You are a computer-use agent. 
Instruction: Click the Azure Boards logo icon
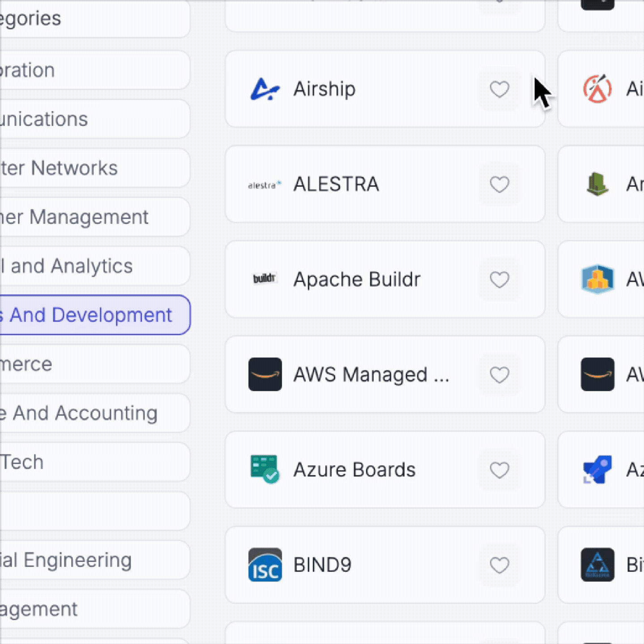pos(265,470)
